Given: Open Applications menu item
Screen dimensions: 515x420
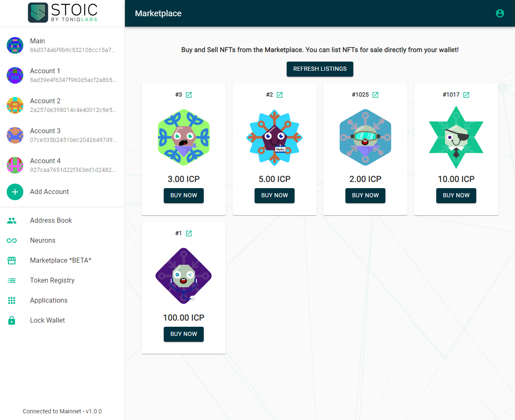Looking at the screenshot, I should pyautogui.click(x=62, y=301).
